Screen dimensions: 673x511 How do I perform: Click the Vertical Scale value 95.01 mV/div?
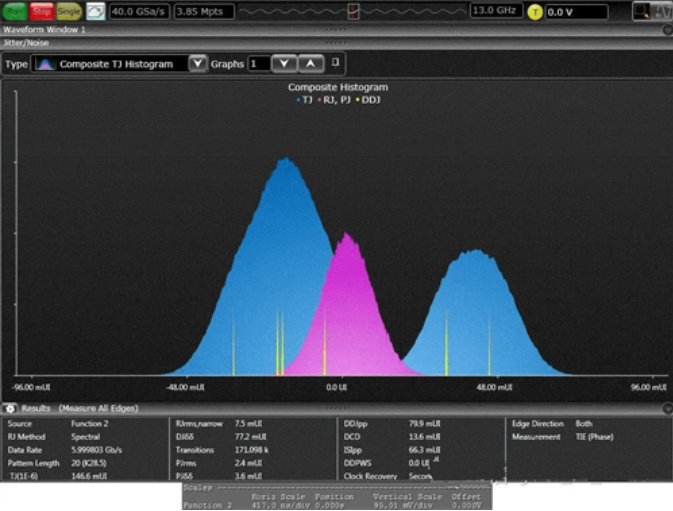pyautogui.click(x=403, y=506)
